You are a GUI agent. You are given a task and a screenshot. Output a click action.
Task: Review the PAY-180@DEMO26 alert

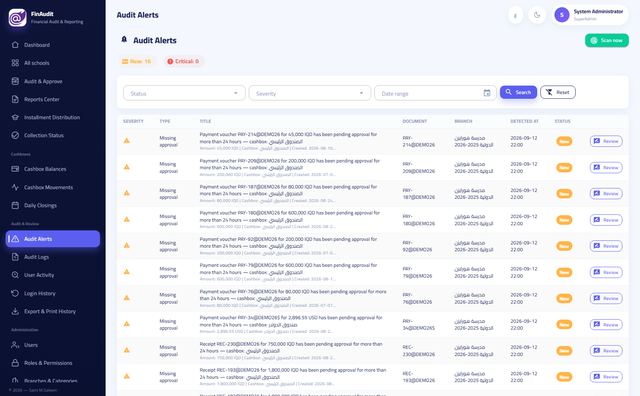pyautogui.click(x=606, y=220)
